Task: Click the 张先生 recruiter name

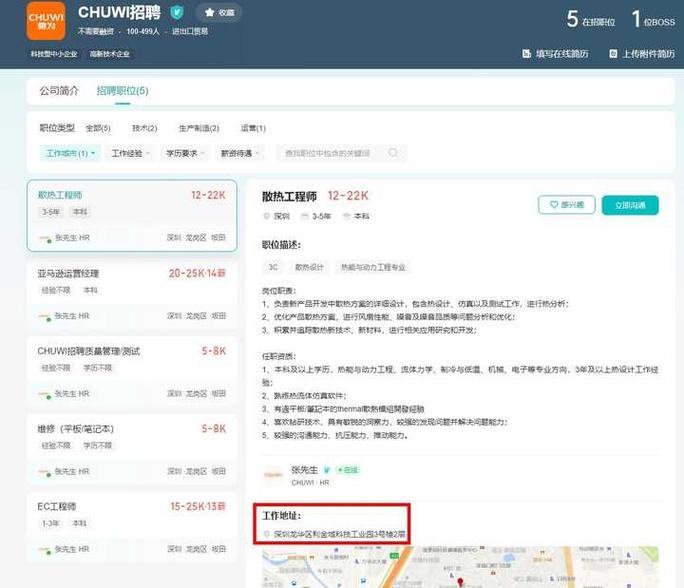Action: (x=304, y=470)
